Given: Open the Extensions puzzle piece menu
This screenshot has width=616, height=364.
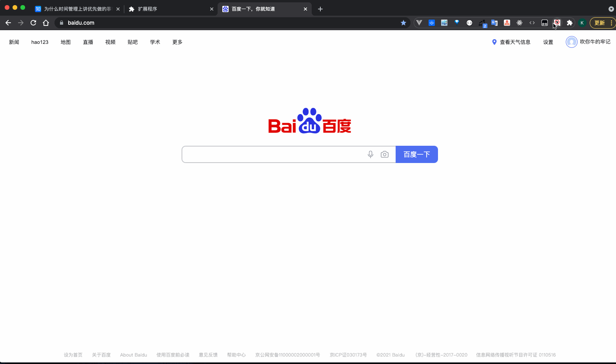Looking at the screenshot, I should tap(570, 23).
